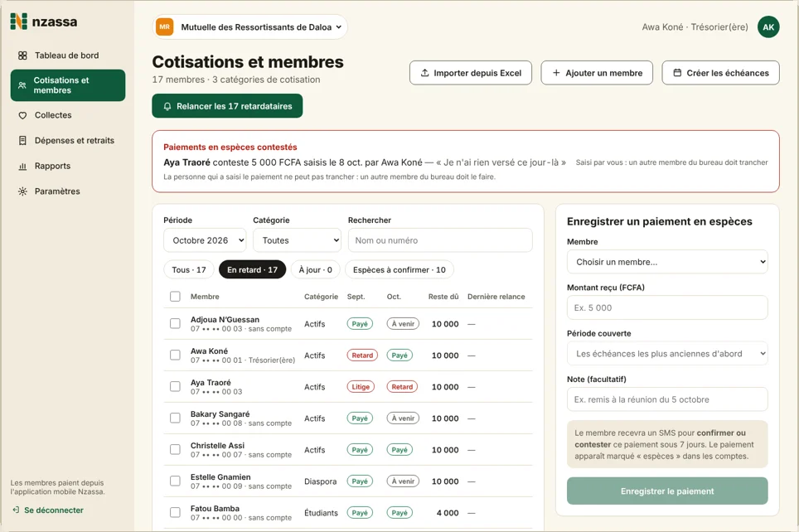Click Payé September badge for Bakary Sangaré
The image size is (799, 532).
point(360,418)
